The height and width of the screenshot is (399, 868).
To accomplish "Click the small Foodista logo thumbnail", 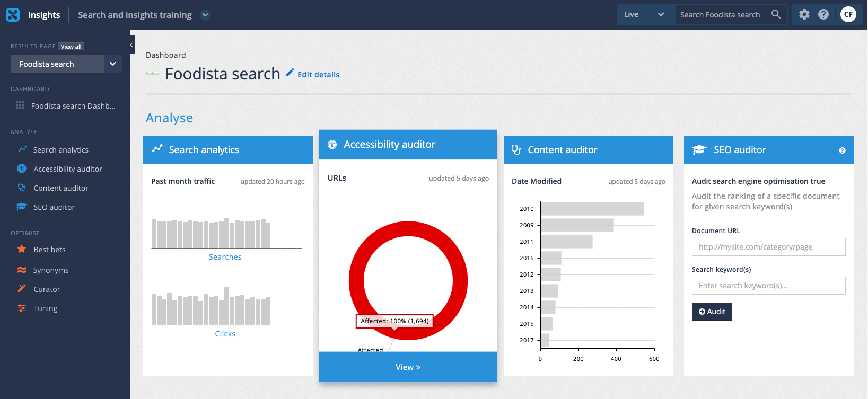I will (x=152, y=74).
